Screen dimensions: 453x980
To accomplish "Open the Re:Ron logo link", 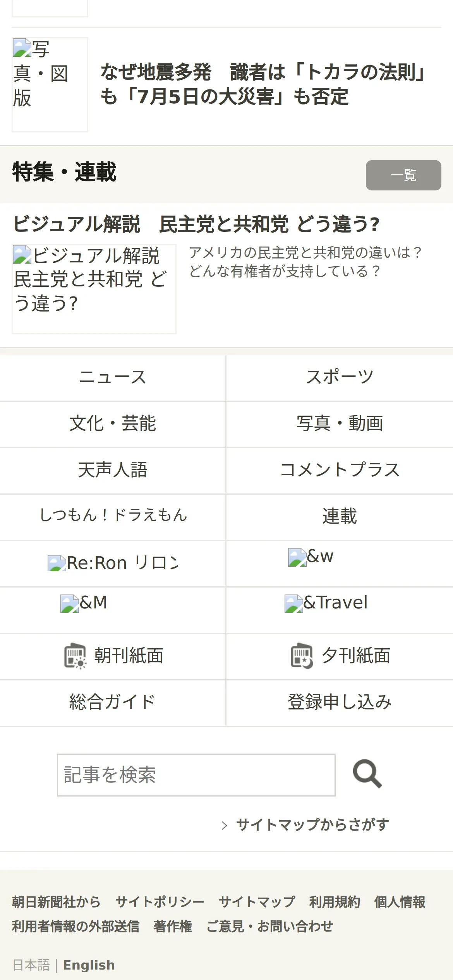I will click(113, 563).
